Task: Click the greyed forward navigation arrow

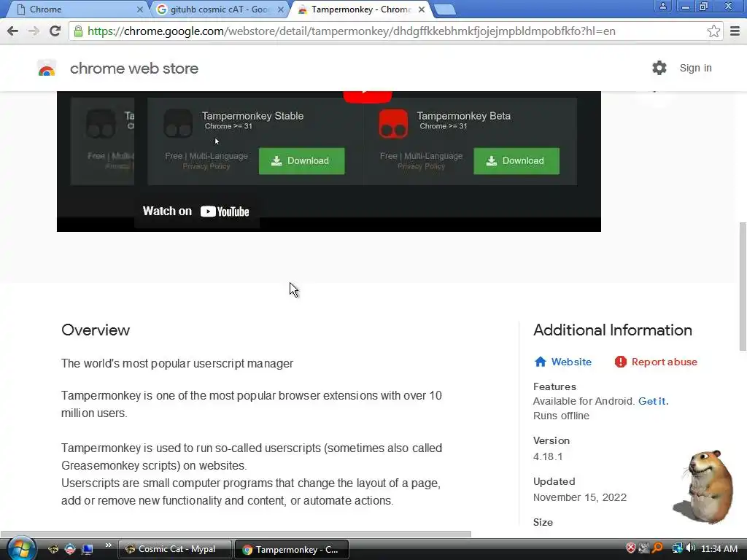Action: click(x=34, y=31)
